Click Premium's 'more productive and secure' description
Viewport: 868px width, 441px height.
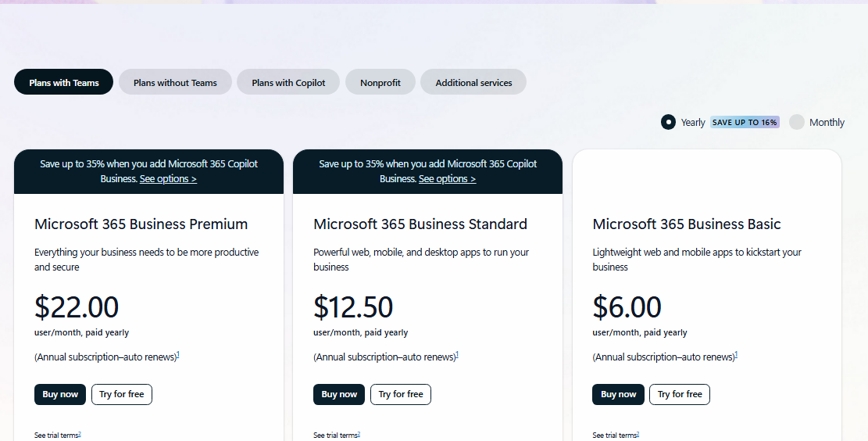[x=147, y=260]
